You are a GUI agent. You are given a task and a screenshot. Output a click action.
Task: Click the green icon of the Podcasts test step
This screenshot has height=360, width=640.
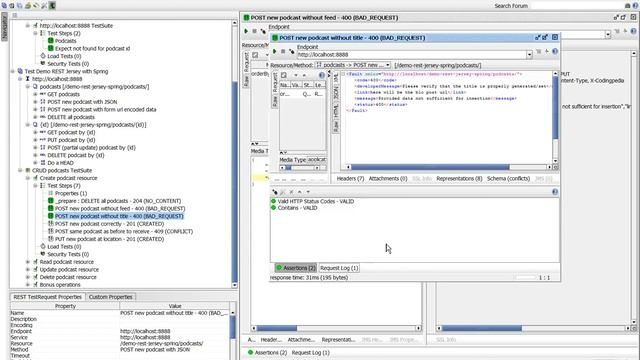(51, 41)
